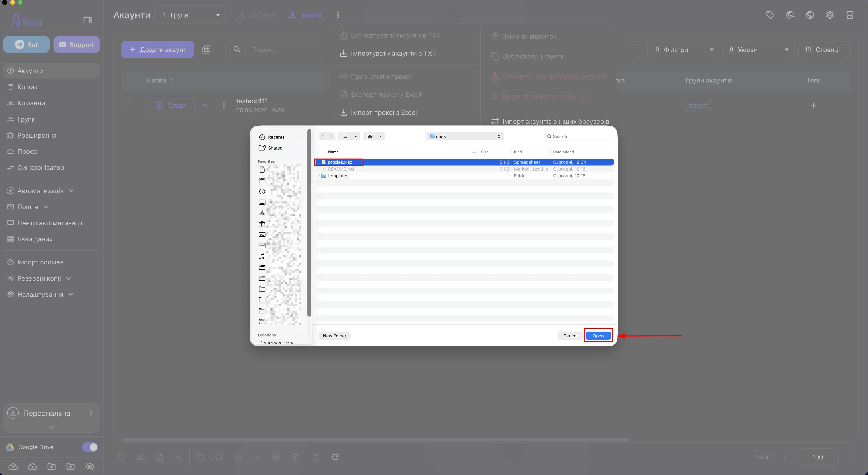
Task: Expand the templates folder disclosure arrow
Action: point(318,176)
